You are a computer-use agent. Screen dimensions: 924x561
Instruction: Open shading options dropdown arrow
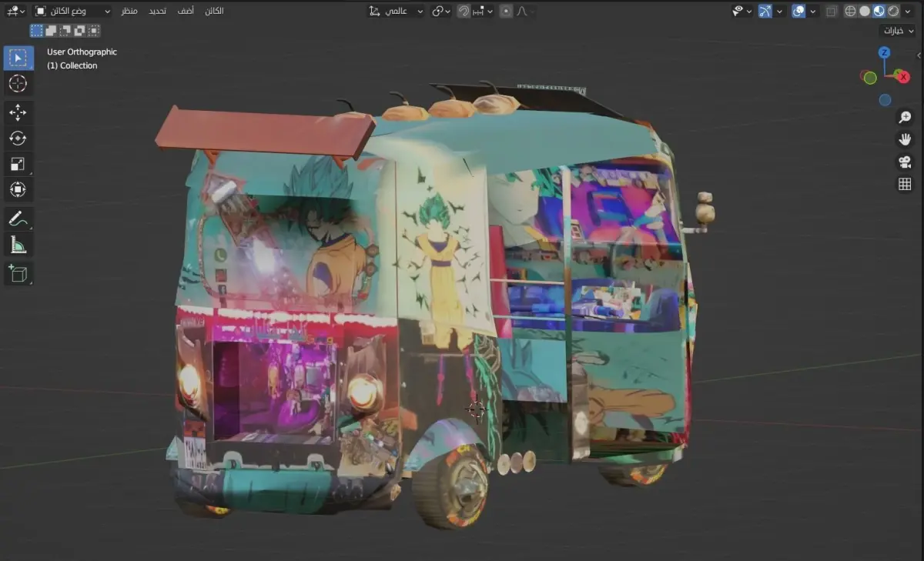coord(908,12)
